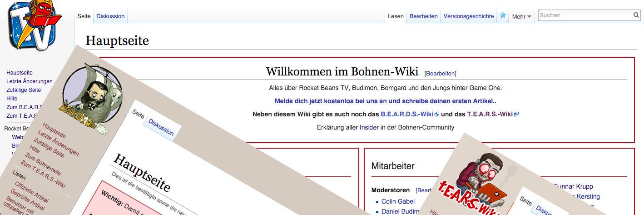Click Bearbeiten link beside Willkommen heading
Screen dimensions: 644x215
(441, 73)
